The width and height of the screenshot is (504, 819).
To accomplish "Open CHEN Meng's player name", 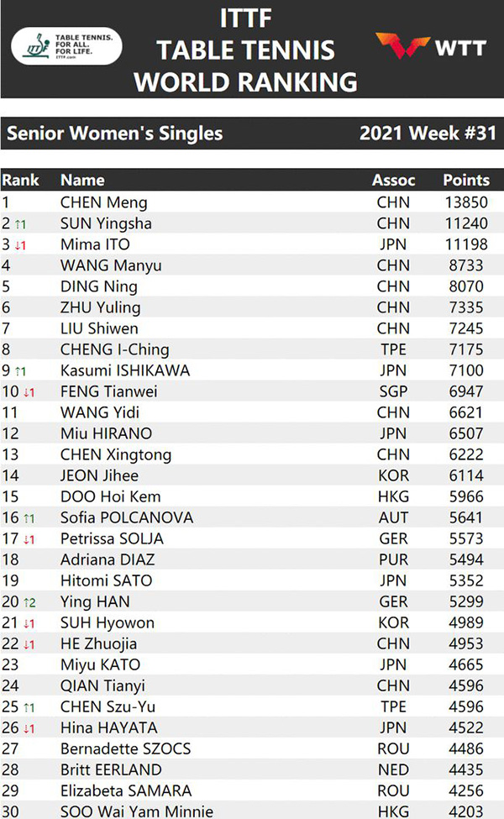I will (x=103, y=202).
